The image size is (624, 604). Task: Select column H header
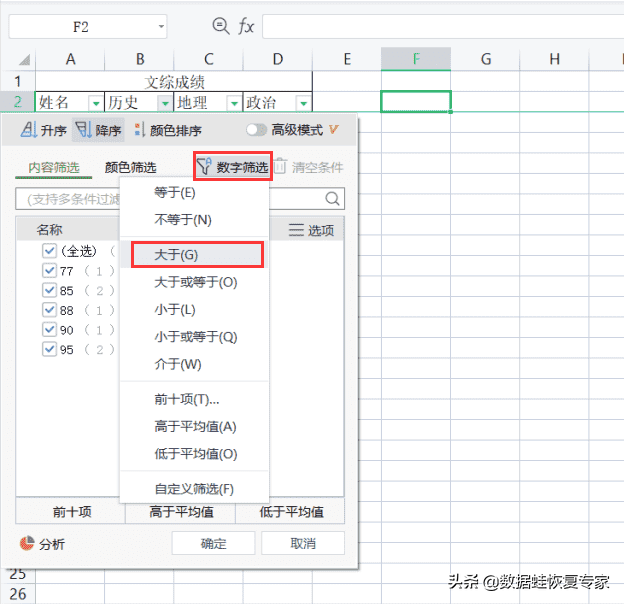pyautogui.click(x=554, y=59)
